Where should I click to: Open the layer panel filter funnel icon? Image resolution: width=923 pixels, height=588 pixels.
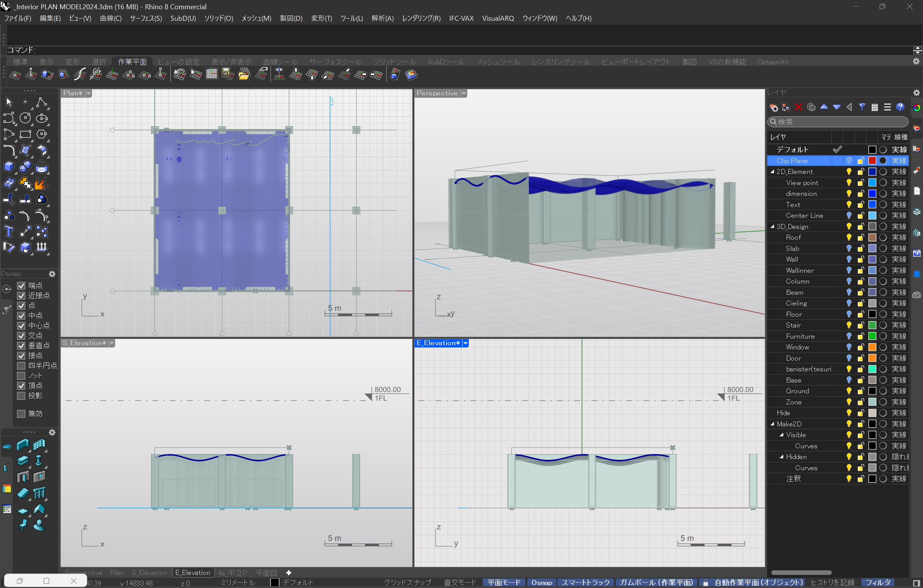tap(862, 107)
